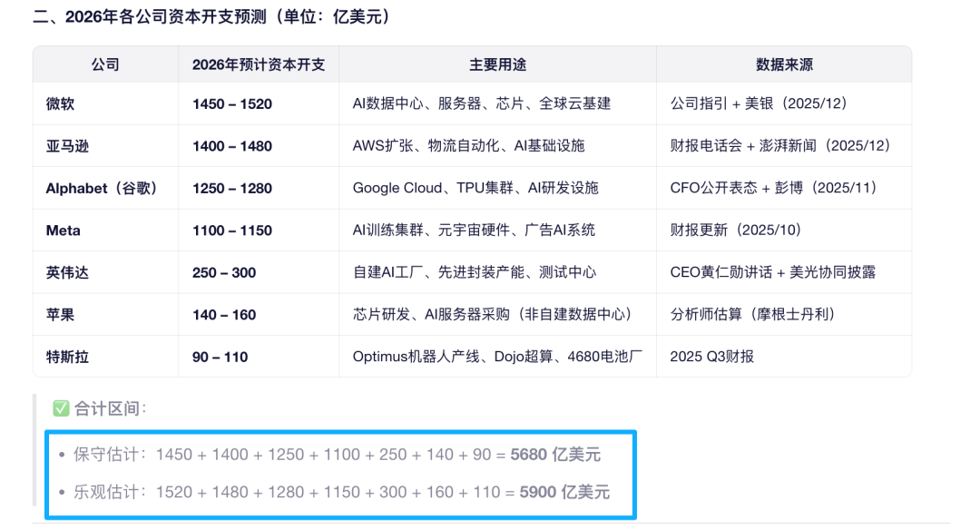
Task: Click the 2026年预计资本开支 column header
Action: click(x=259, y=64)
